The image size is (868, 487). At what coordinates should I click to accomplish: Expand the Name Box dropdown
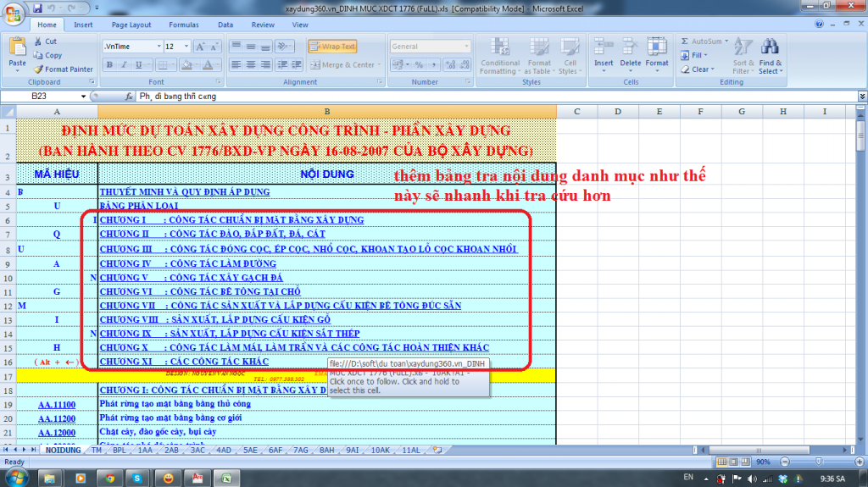point(83,97)
